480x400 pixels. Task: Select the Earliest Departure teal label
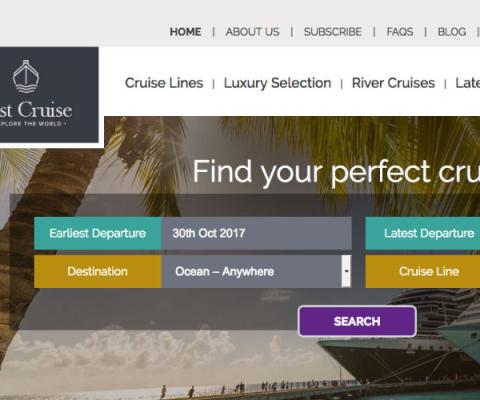point(98,233)
